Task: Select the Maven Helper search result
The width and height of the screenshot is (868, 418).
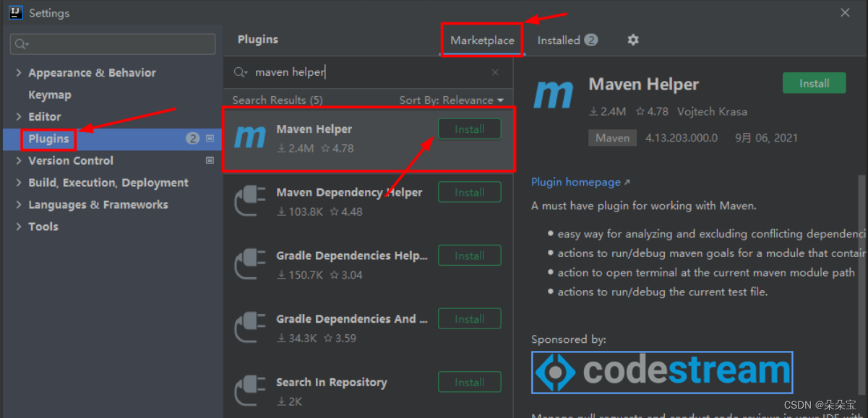Action: coord(369,139)
